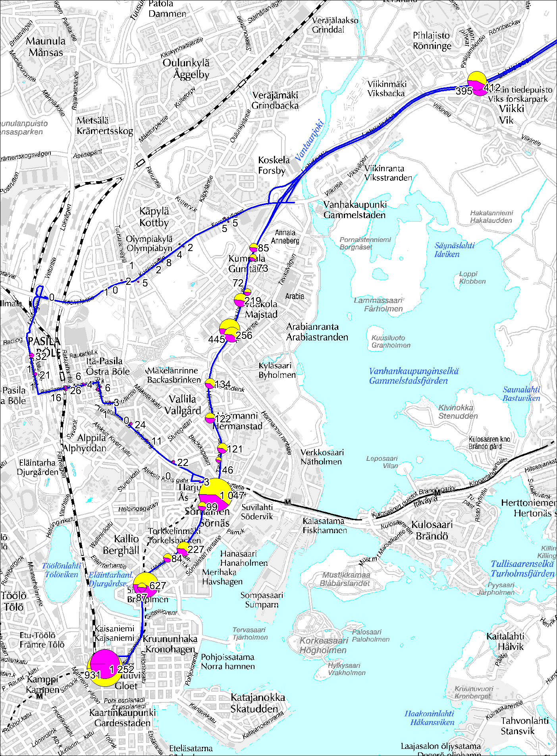Click the Arabianranta Arabiastranden label
Screen dimensions: 557x756
[317, 332]
